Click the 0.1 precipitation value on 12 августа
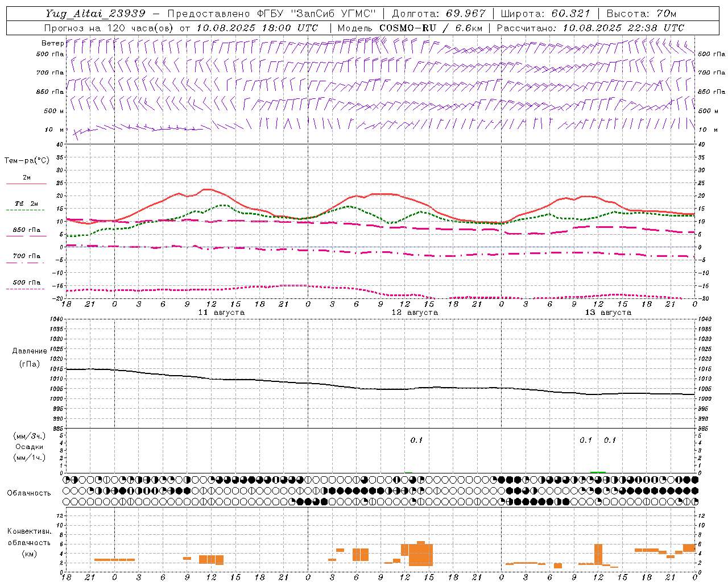 point(416,440)
